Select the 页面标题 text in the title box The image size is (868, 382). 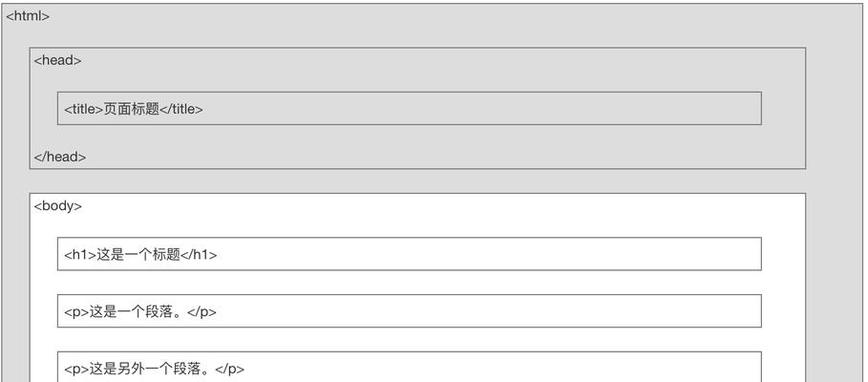click(131, 109)
